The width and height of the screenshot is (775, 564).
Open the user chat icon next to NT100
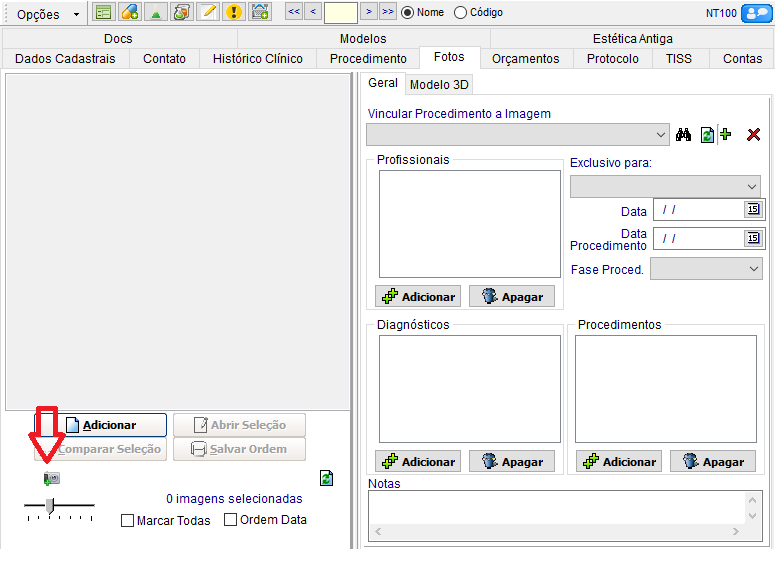click(756, 12)
